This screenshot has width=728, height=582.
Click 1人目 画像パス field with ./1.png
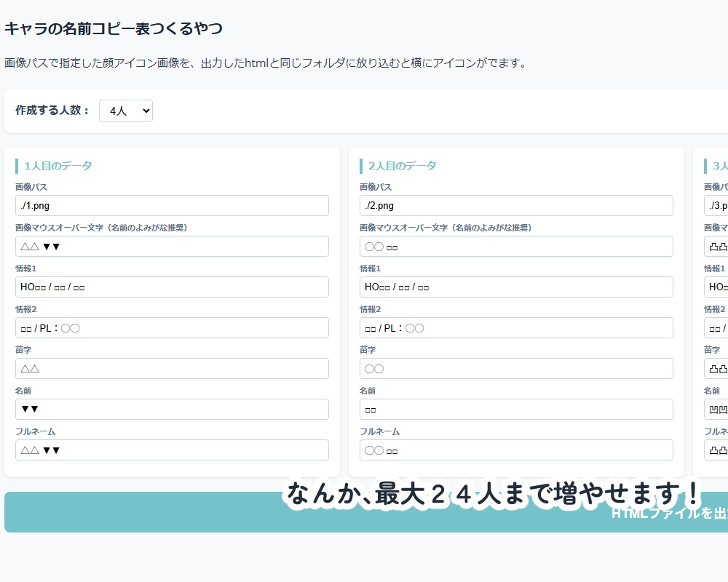coord(172,206)
